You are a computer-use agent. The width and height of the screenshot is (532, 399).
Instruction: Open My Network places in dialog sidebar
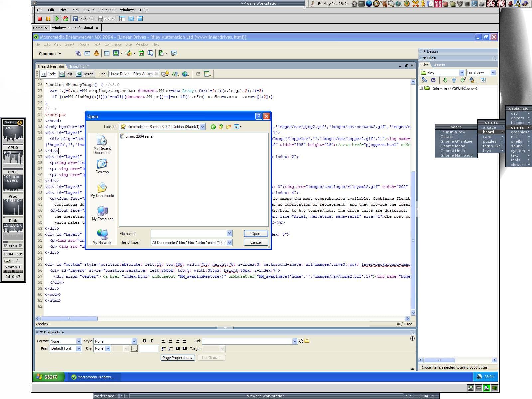(102, 237)
